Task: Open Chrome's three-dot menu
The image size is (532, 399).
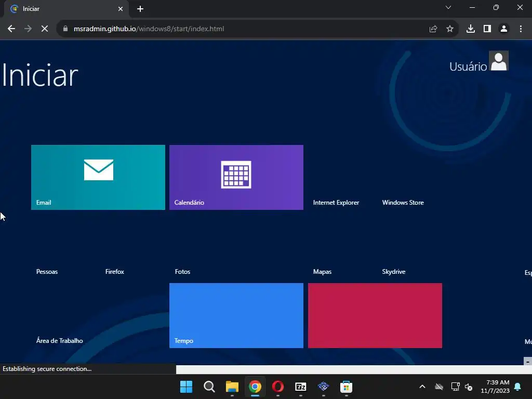Action: (521, 29)
